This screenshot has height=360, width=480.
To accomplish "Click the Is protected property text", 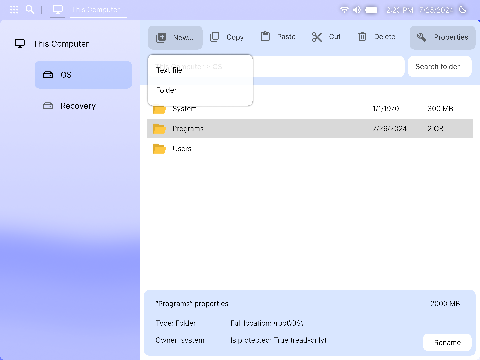I will point(278,340).
